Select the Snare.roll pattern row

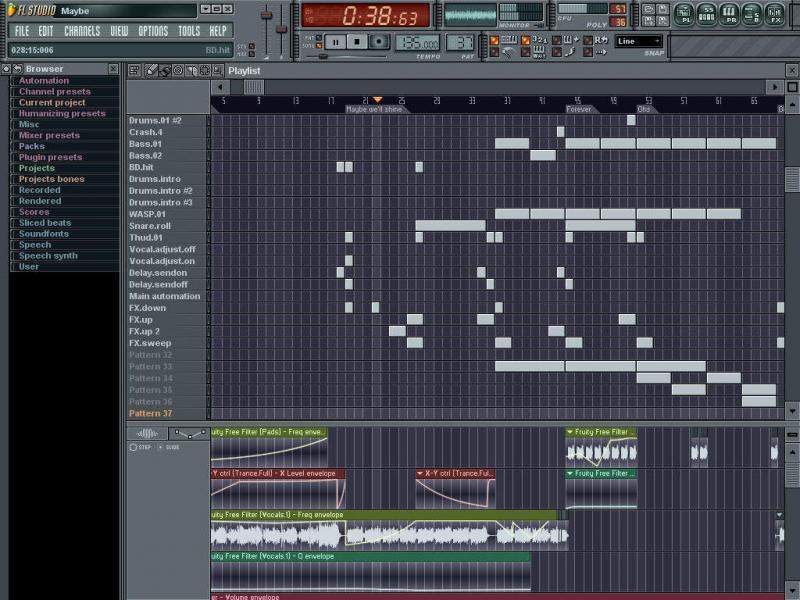click(150, 226)
